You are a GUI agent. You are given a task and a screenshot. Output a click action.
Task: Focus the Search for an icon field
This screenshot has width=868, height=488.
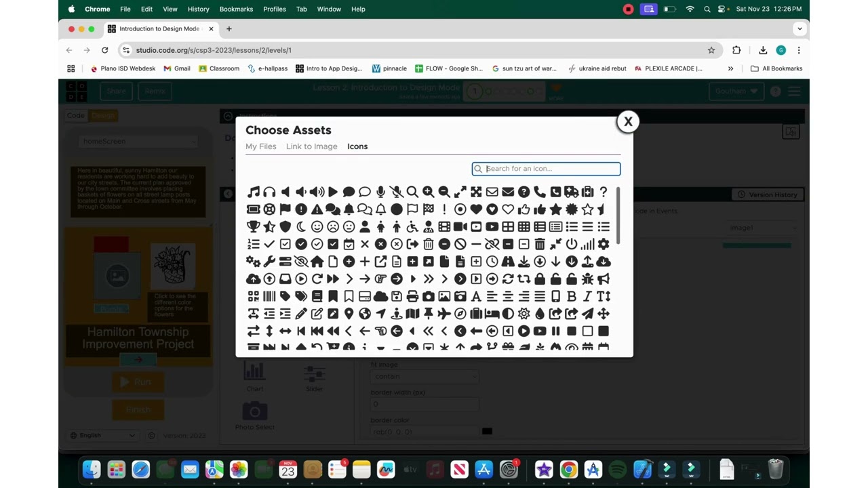547,169
